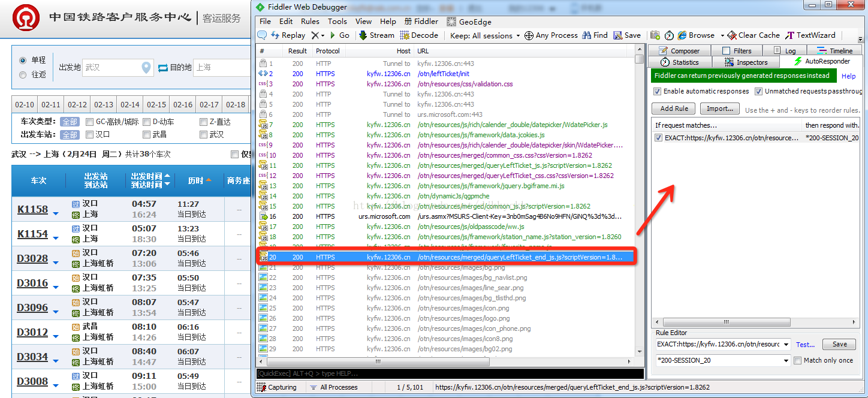Click the comment speech bubble icon
868x398 pixels.
(262, 35)
